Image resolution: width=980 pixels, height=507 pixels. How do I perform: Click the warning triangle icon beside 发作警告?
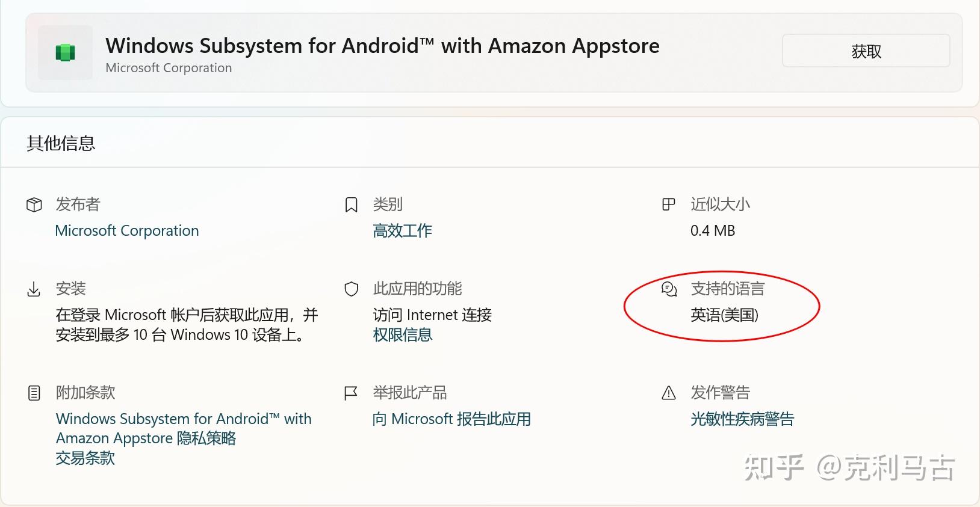669,393
